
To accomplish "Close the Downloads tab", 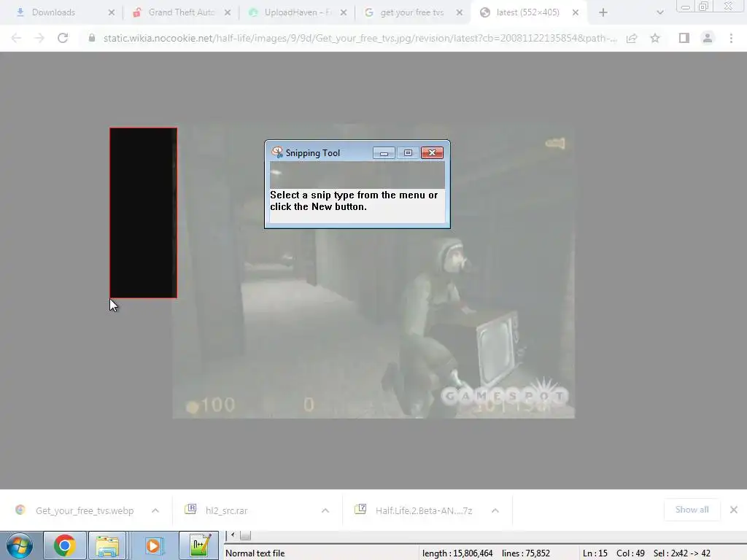I will tap(112, 13).
